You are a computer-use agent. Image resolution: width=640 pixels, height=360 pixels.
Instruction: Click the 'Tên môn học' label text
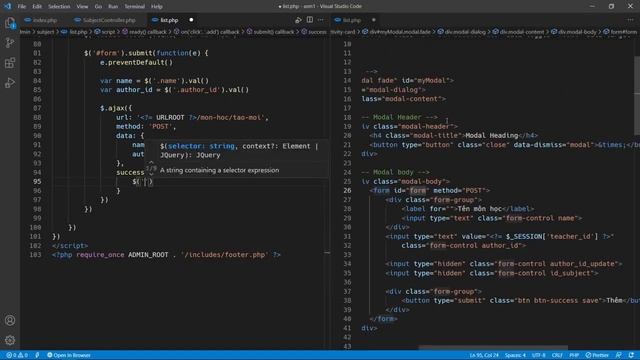coord(480,209)
